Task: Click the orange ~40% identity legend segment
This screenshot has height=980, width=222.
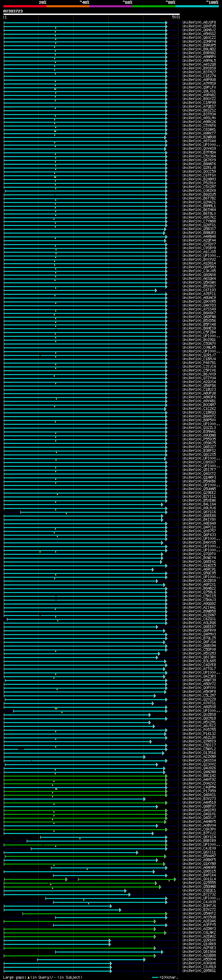Action: [68, 7]
